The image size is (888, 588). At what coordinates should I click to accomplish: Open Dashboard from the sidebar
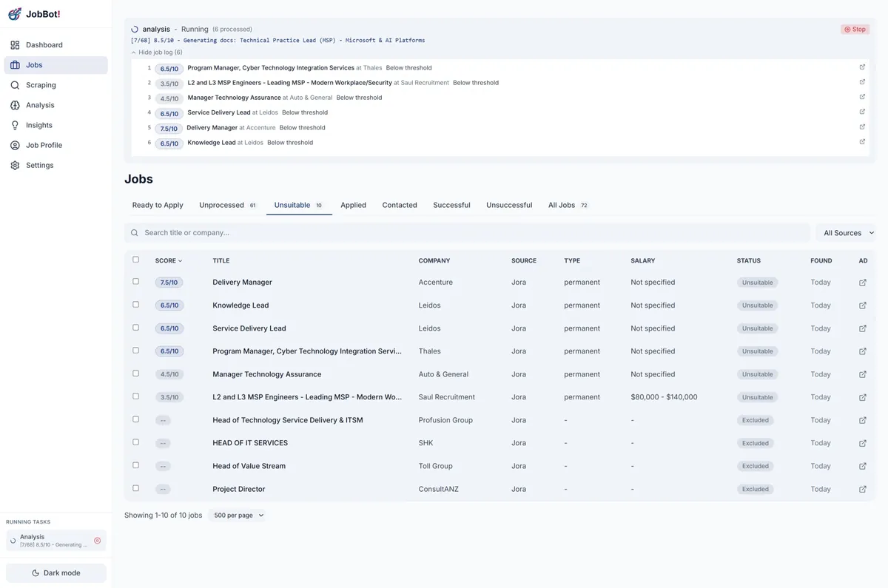pyautogui.click(x=56, y=45)
